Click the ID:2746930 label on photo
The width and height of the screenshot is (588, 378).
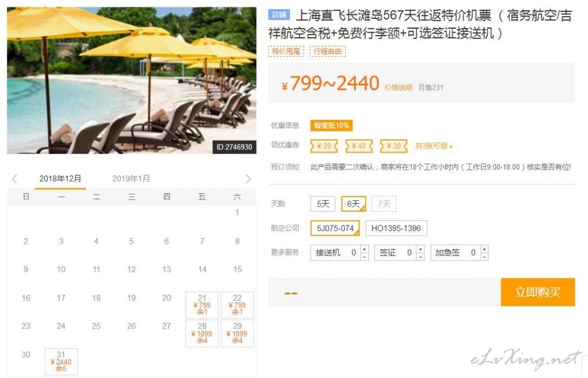coord(234,147)
